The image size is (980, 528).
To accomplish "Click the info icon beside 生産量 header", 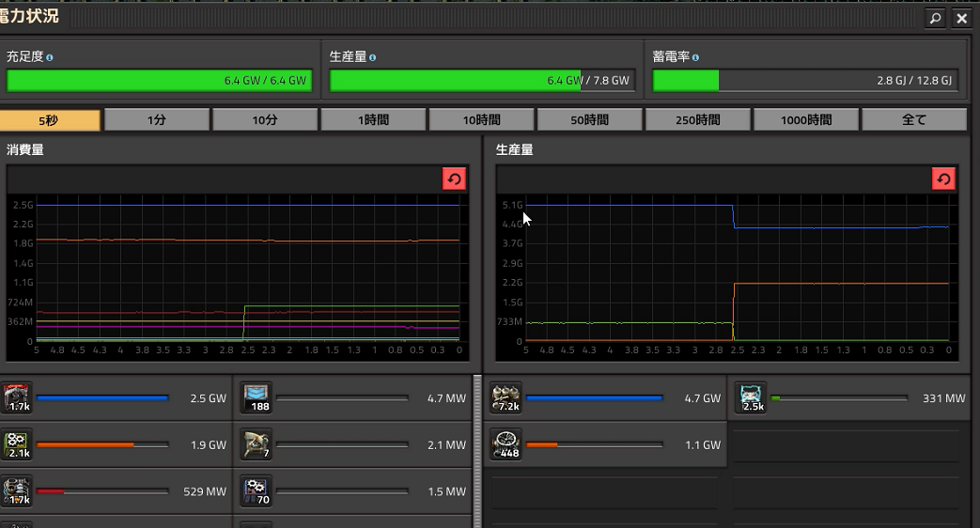I will [372, 57].
